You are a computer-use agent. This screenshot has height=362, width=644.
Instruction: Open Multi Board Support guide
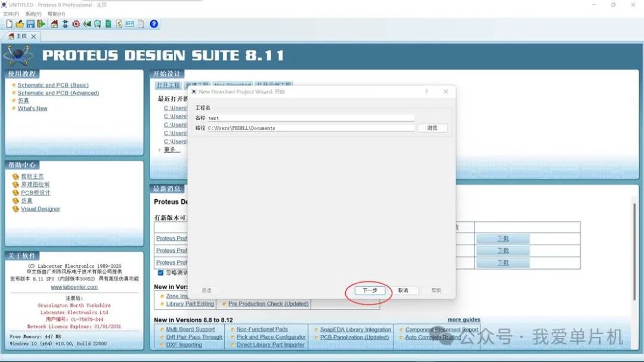coord(190,330)
